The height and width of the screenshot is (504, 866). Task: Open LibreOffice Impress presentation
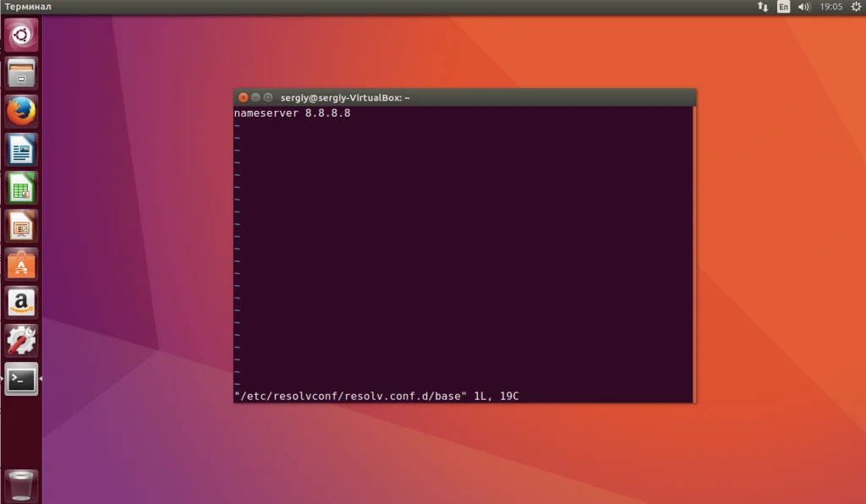(21, 226)
